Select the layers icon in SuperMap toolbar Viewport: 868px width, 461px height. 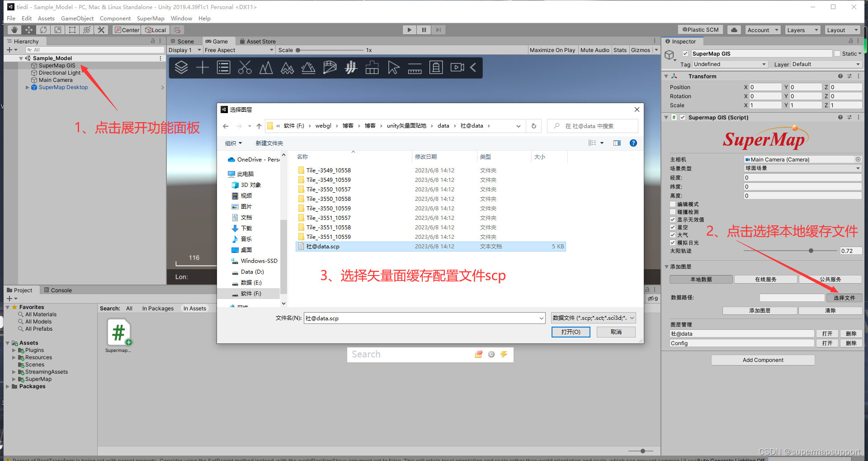click(x=181, y=67)
